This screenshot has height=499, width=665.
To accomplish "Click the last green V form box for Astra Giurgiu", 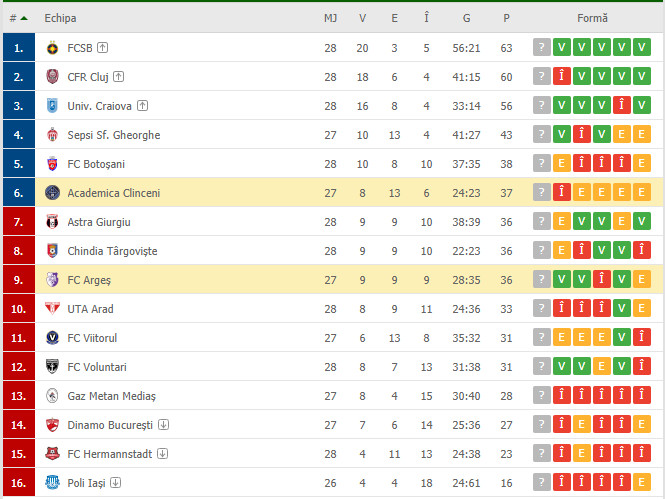I will (642, 221).
